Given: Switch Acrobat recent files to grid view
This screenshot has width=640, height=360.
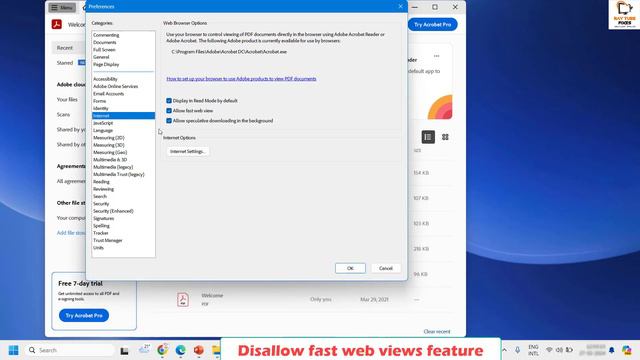Looking at the screenshot, I should pos(445,137).
